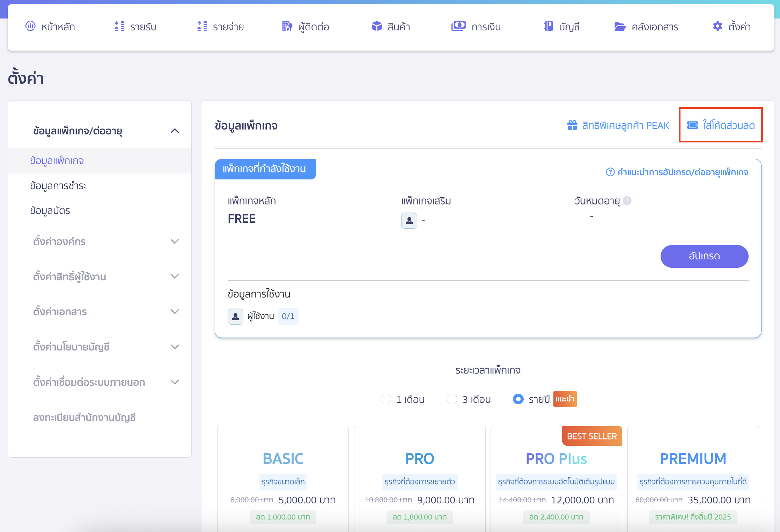Click the income (รายรับ) icon
The height and width of the screenshot is (532, 780).
119,26
